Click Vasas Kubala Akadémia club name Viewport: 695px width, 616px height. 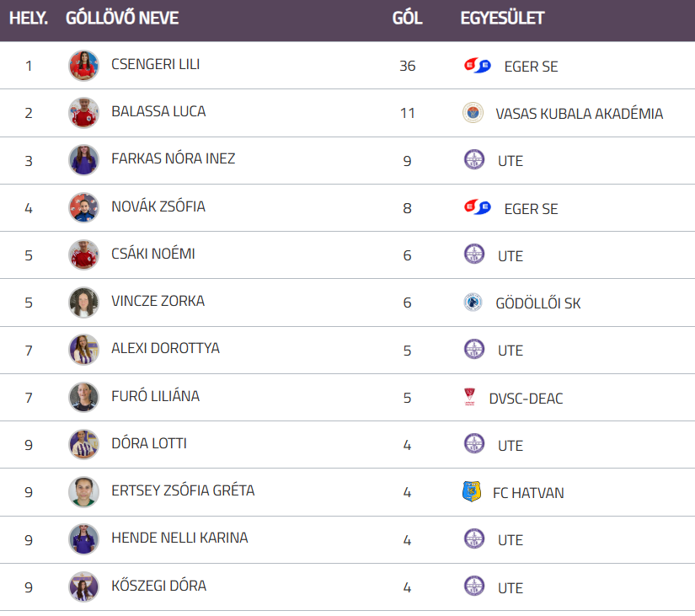tap(579, 114)
